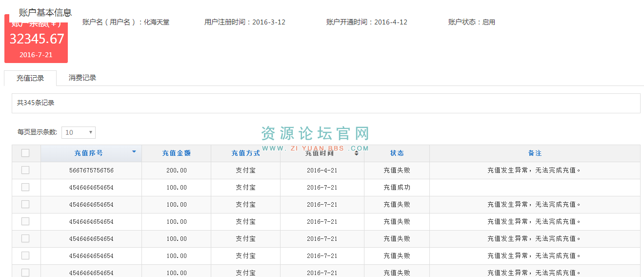644x277 pixels.
Task: Click 用户注册时间:2016-3-12
Action: pyautogui.click(x=245, y=22)
